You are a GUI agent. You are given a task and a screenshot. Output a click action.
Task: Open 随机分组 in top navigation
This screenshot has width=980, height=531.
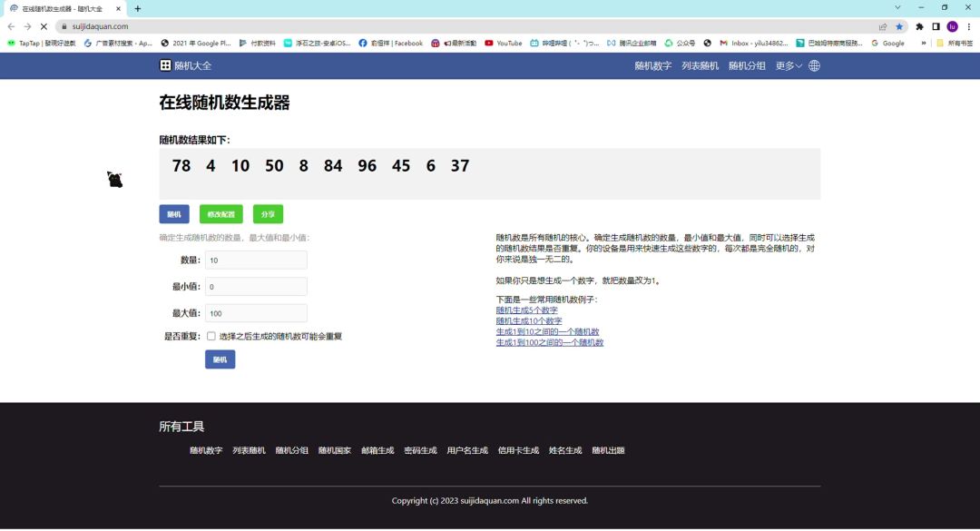tap(747, 65)
